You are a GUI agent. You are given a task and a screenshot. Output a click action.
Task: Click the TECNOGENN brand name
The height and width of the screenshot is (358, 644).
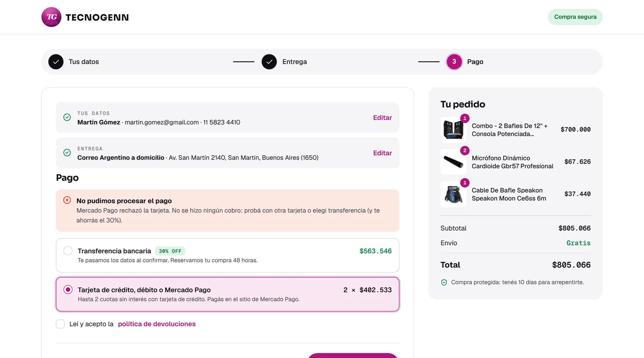tap(97, 17)
